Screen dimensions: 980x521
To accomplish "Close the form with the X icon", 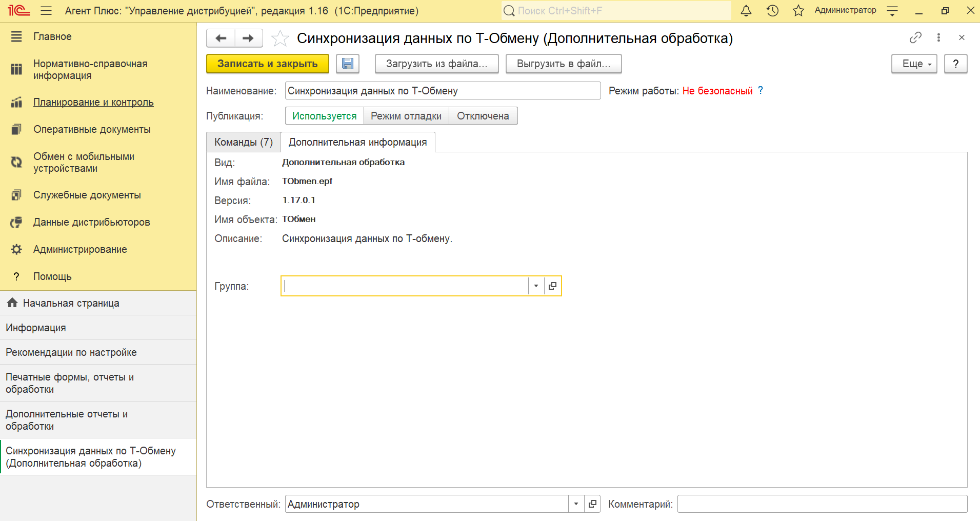I will (962, 37).
